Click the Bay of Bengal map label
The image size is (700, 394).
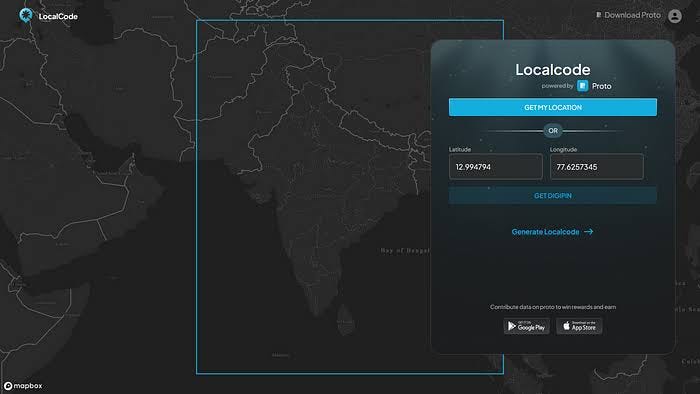pos(404,251)
